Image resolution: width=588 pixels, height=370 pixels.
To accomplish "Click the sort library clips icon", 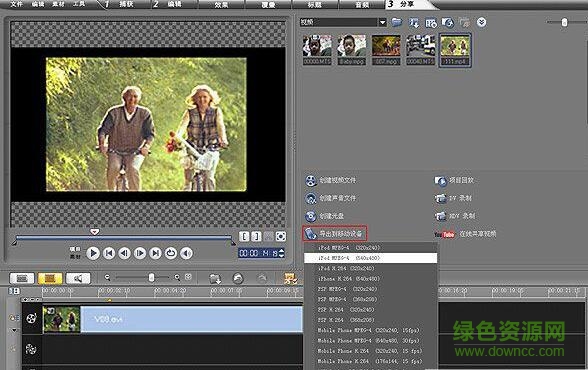I will (414, 23).
